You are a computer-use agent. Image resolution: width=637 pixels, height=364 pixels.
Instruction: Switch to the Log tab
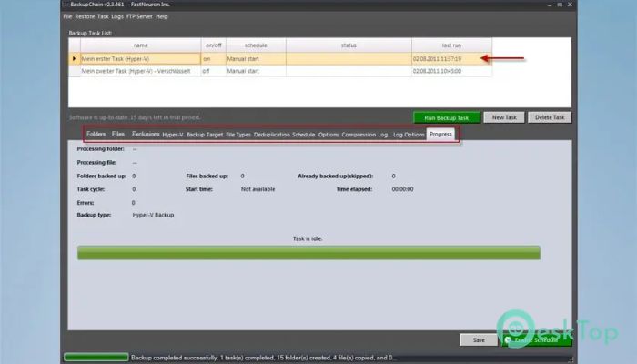[383, 135]
